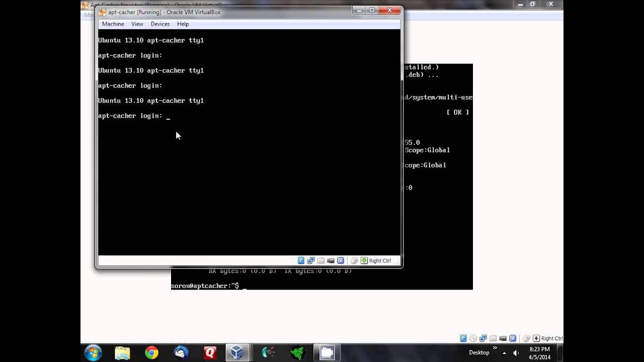
Task: Click Show Desktop strip at the taskbar's end
Action: pyautogui.click(x=560, y=352)
